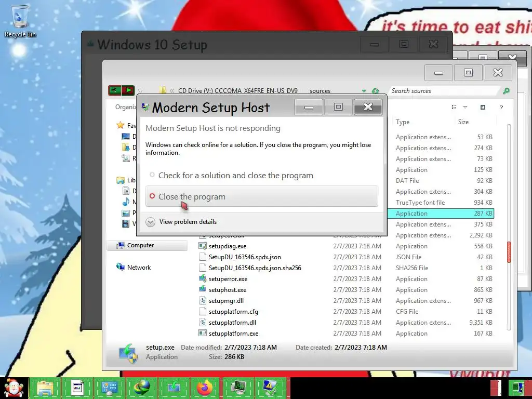Image resolution: width=532 pixels, height=399 pixels.
Task: Click the TrueType font file type cell
Action: point(420,203)
